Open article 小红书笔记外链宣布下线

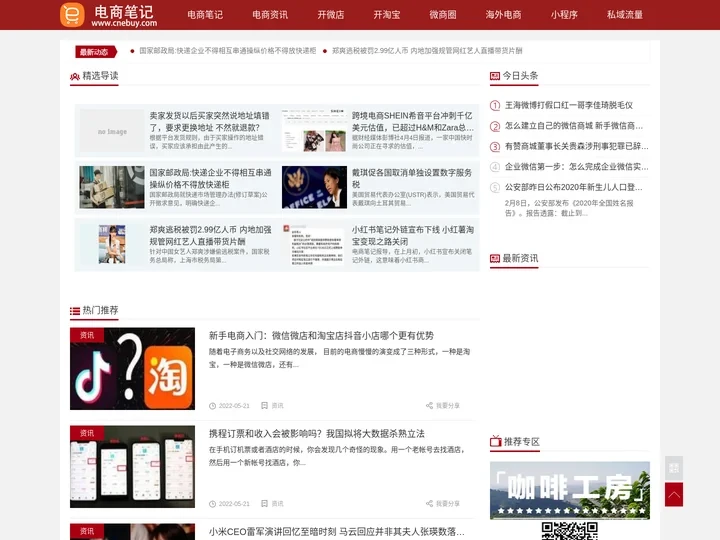tap(413, 236)
